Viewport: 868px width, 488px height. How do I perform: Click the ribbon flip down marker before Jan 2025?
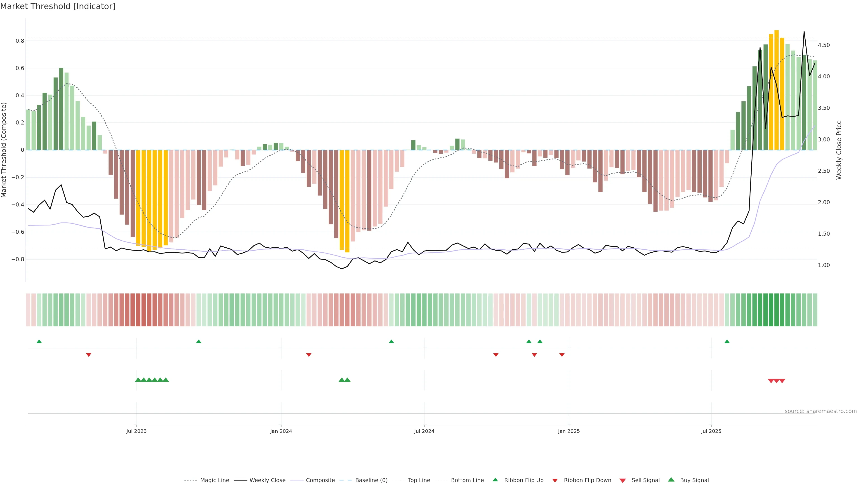(562, 355)
